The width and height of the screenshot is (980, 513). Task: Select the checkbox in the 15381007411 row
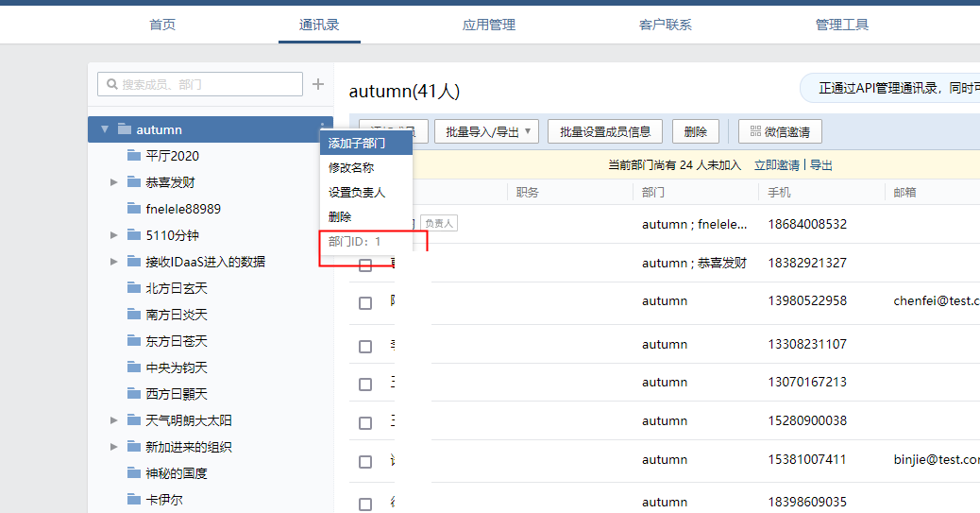coord(365,462)
